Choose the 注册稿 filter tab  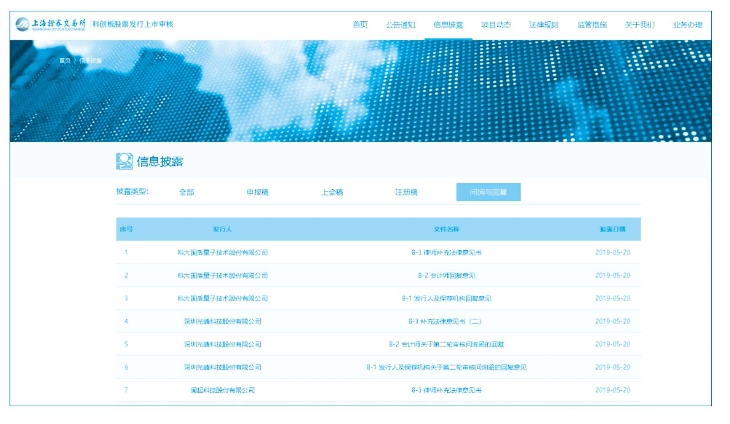406,192
